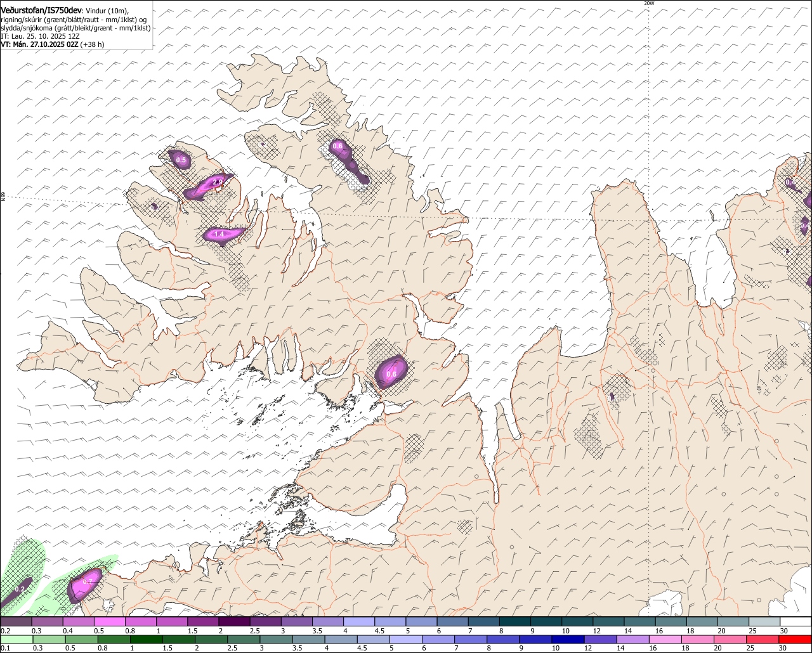812x653 pixels.
Task: Click the 'slydda/snjókoma' legend description line
Action: [x=75, y=28]
